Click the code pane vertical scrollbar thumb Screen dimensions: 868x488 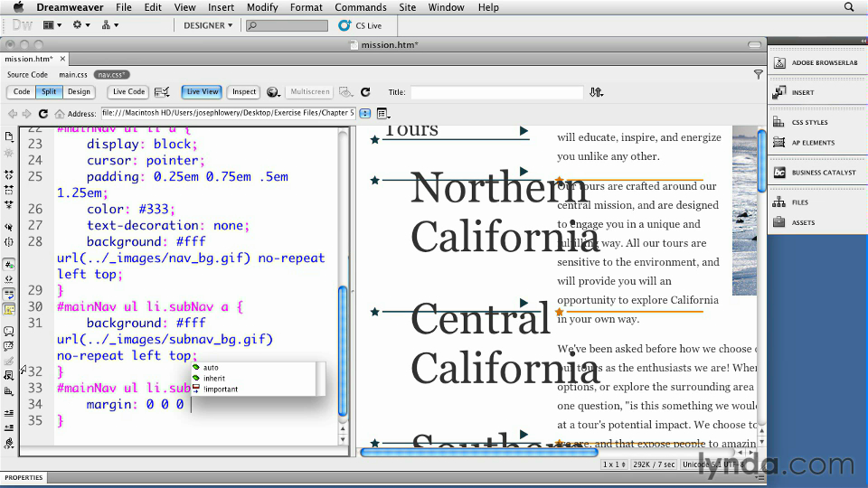tap(343, 352)
